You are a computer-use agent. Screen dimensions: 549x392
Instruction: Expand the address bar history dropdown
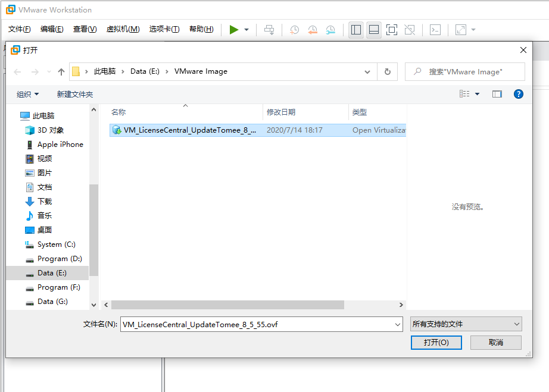click(x=367, y=72)
